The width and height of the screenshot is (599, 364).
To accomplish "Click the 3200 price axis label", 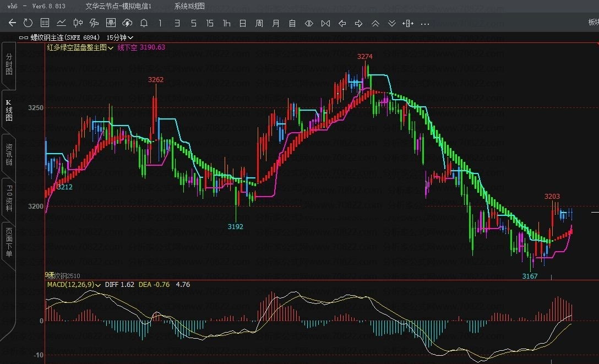I will [36, 207].
